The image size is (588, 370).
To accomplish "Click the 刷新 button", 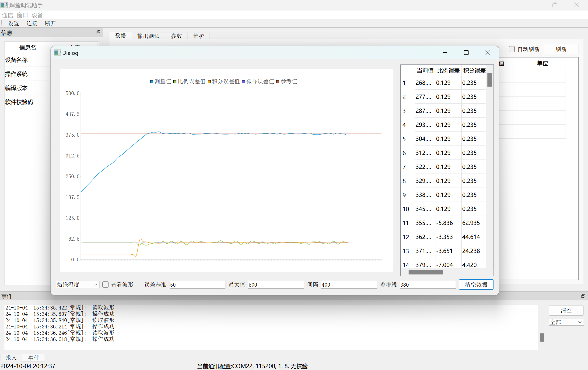I will click(x=561, y=49).
